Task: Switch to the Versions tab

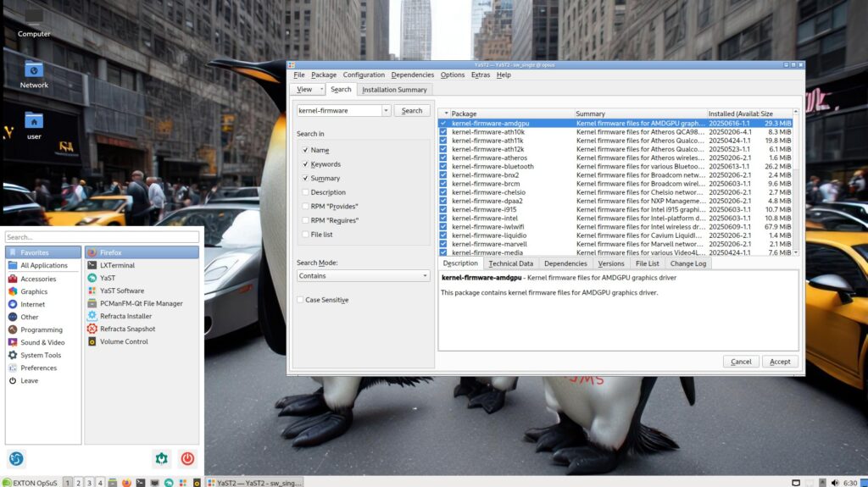Action: (611, 263)
